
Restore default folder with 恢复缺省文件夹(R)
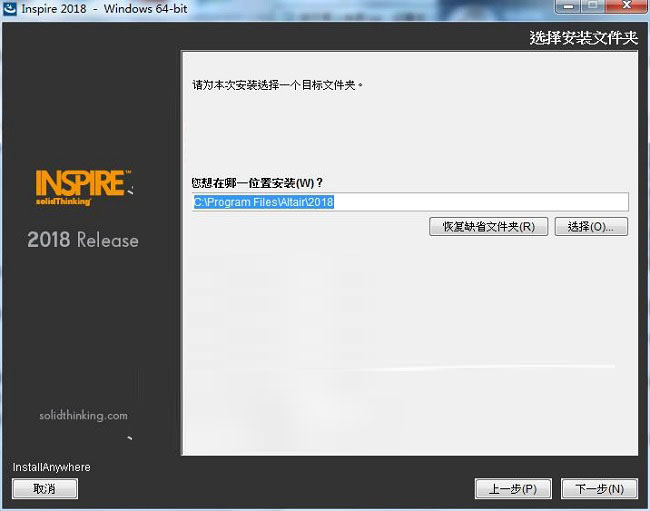pyautogui.click(x=488, y=227)
